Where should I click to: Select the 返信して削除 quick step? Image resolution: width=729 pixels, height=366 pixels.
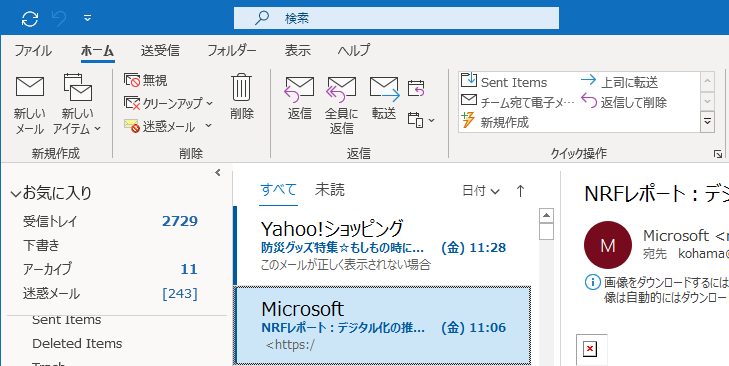(x=624, y=102)
